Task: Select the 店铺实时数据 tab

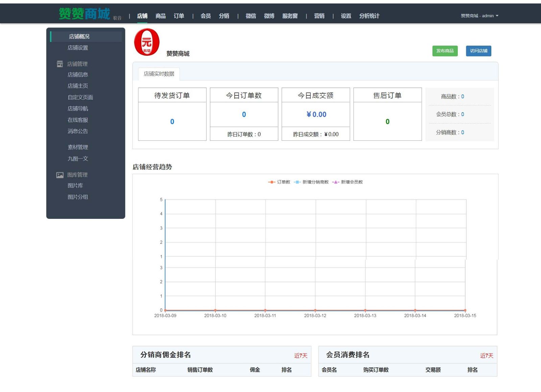Action: (x=159, y=74)
